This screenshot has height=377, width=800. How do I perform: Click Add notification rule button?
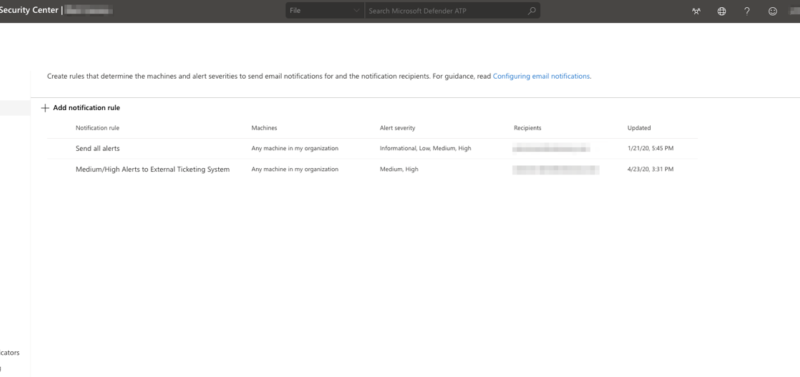(x=81, y=108)
